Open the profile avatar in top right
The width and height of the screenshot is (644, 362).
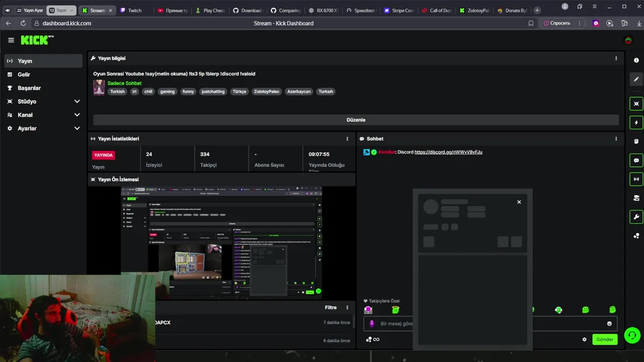click(x=628, y=40)
